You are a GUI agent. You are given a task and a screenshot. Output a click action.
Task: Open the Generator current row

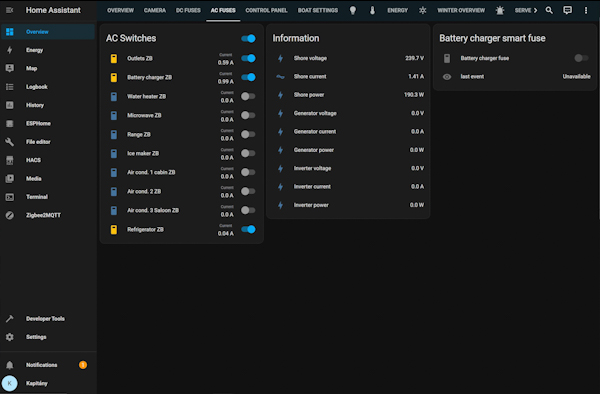(x=348, y=132)
